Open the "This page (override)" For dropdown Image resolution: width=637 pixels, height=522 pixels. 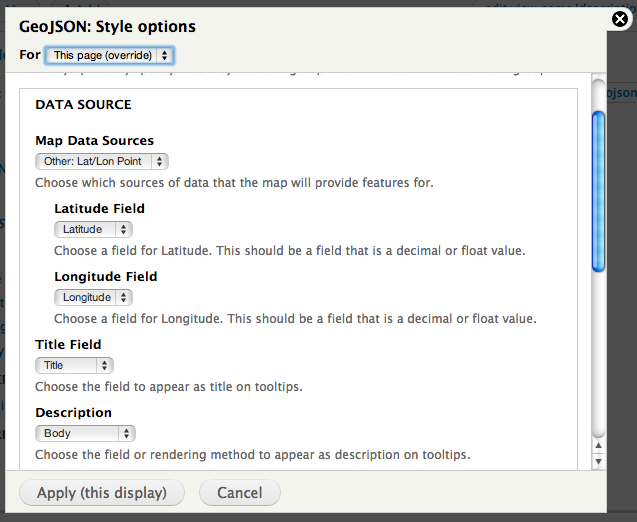pyautogui.click(x=110, y=55)
